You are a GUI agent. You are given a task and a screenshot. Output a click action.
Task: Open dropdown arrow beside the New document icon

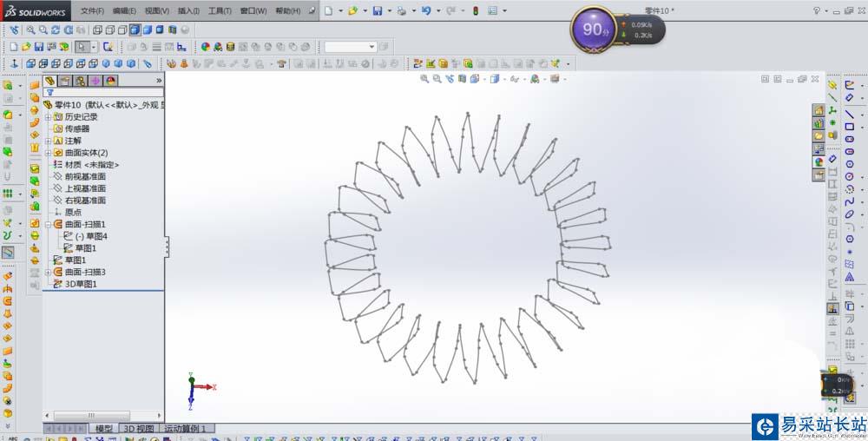click(x=341, y=10)
